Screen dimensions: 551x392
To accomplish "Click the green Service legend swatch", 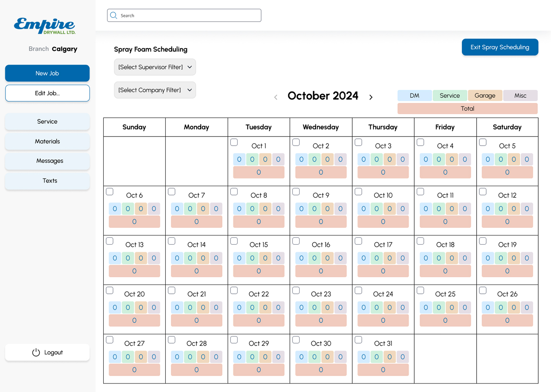I will (450, 95).
